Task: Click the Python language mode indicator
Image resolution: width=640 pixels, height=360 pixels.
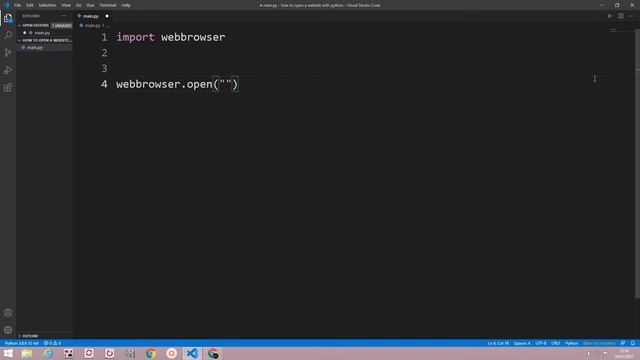Action: click(572, 343)
